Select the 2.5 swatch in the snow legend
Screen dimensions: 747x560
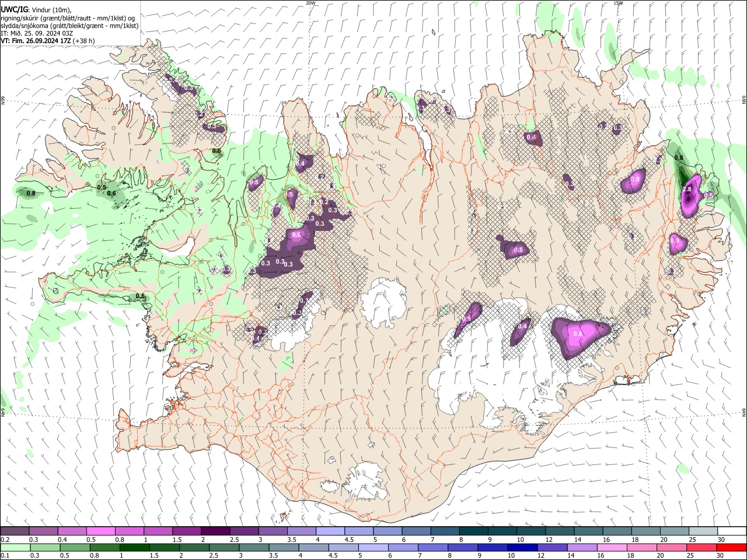[244, 531]
